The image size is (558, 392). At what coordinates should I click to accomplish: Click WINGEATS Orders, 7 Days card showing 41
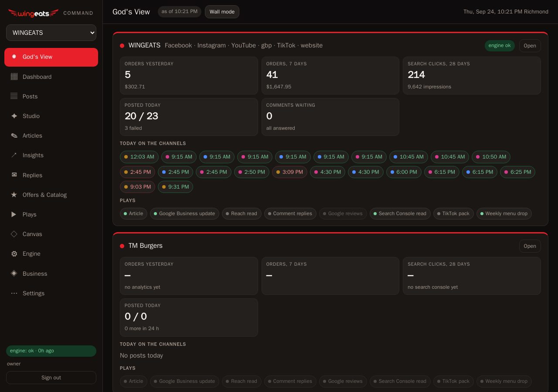330,75
